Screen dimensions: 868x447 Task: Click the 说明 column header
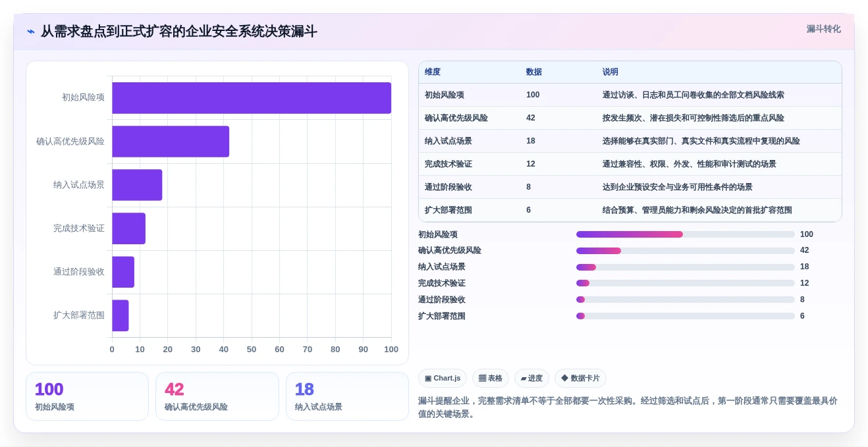pos(610,72)
